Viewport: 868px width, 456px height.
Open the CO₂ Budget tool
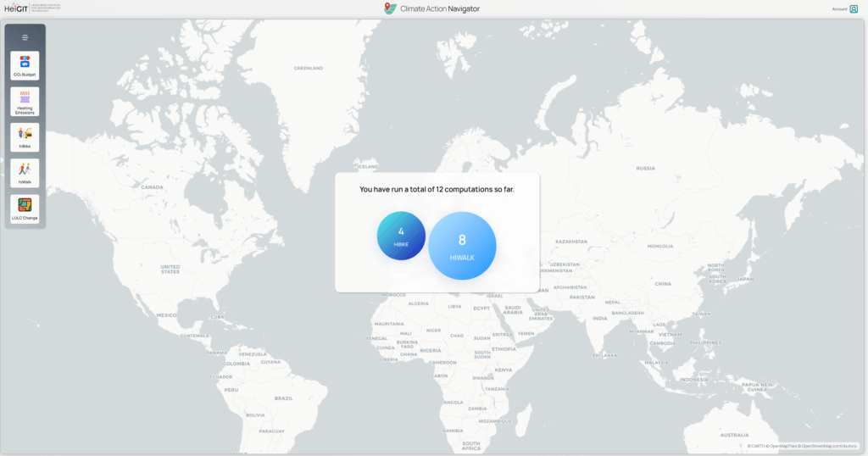point(25,65)
